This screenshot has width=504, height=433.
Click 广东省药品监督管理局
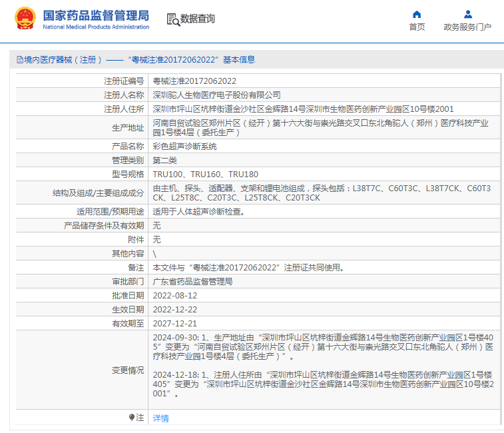pyautogui.click(x=193, y=282)
